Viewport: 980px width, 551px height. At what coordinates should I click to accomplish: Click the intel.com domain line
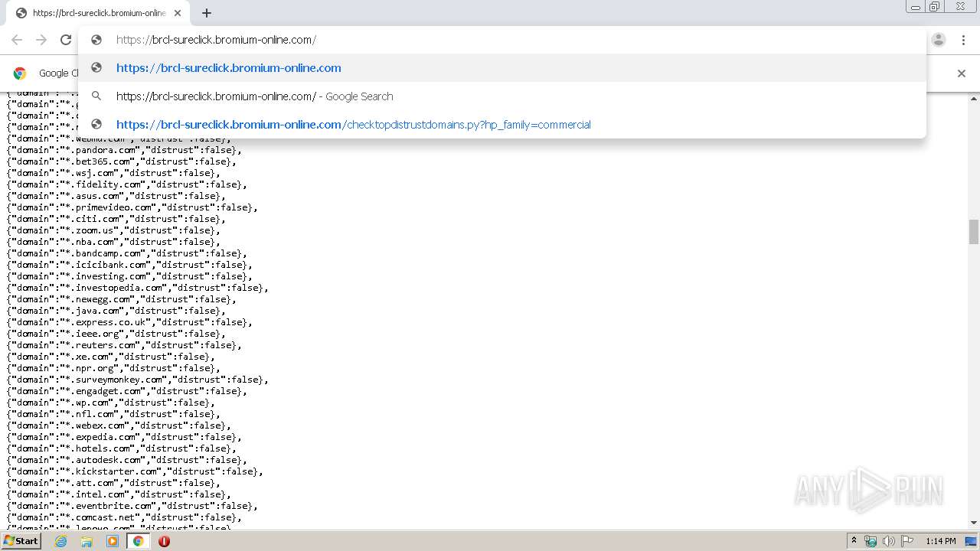(x=119, y=494)
